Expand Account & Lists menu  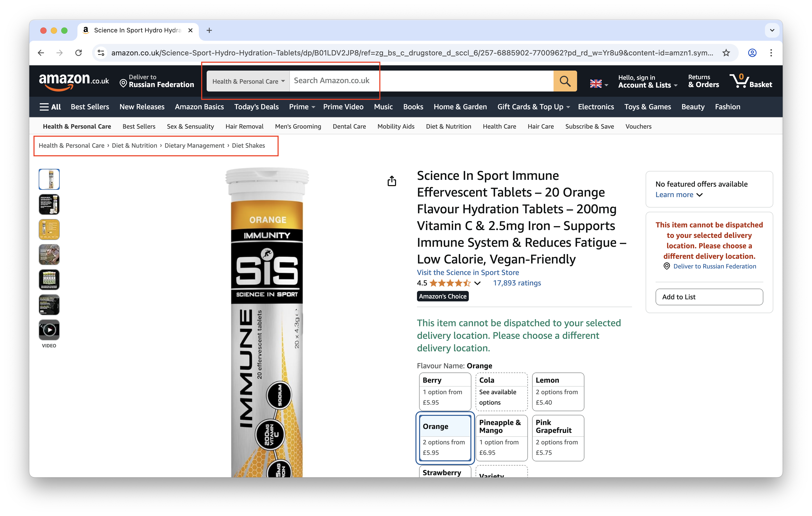pyautogui.click(x=647, y=81)
